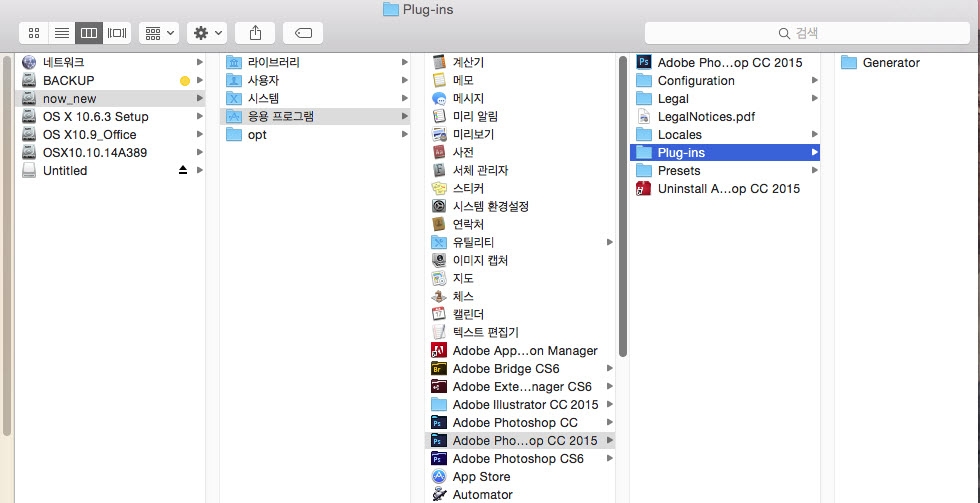The image size is (980, 503).
Task: Select the Untitled drive
Action: click(110, 171)
